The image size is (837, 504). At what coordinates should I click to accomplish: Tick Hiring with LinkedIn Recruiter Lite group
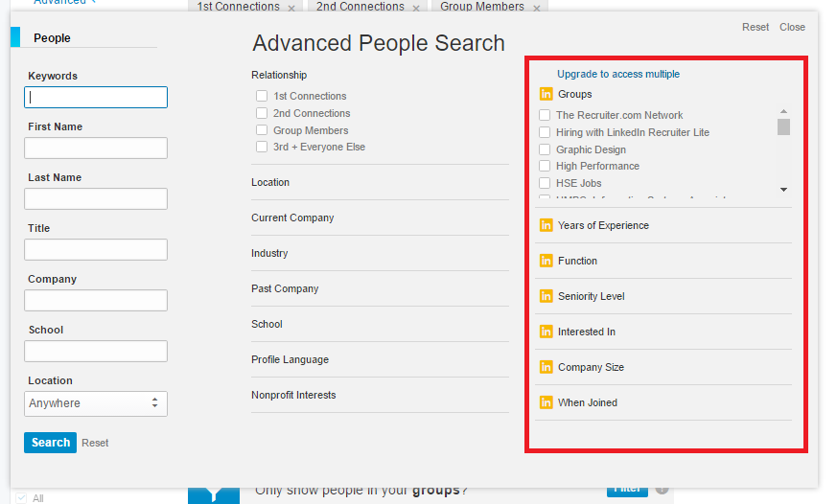[x=545, y=132]
